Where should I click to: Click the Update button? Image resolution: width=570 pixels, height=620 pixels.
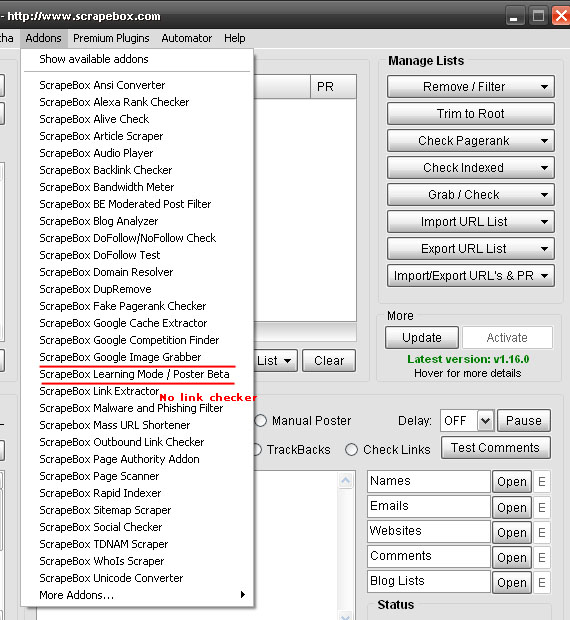coord(422,338)
